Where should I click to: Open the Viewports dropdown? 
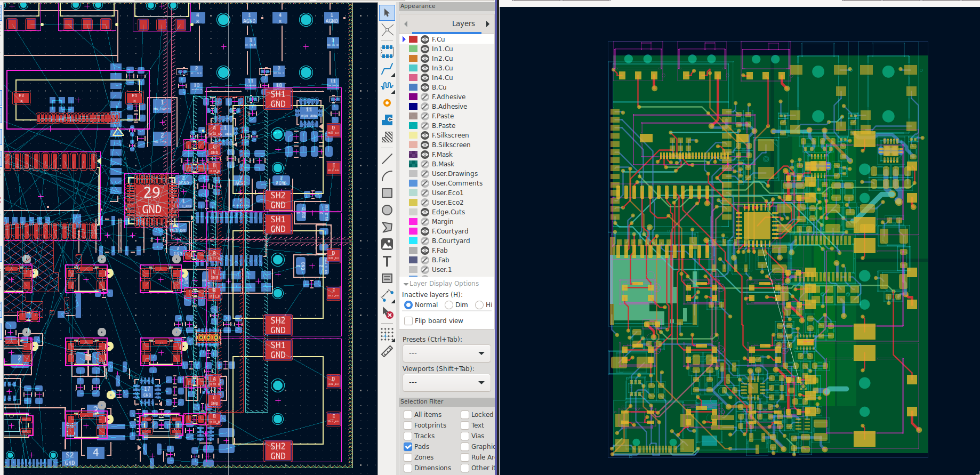tap(446, 383)
